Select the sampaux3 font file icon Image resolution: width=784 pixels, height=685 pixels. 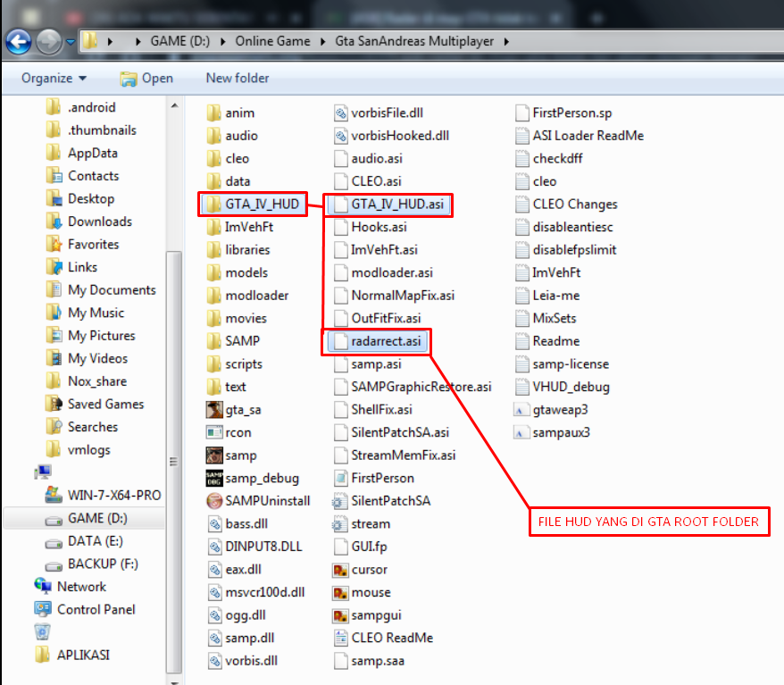(x=521, y=432)
